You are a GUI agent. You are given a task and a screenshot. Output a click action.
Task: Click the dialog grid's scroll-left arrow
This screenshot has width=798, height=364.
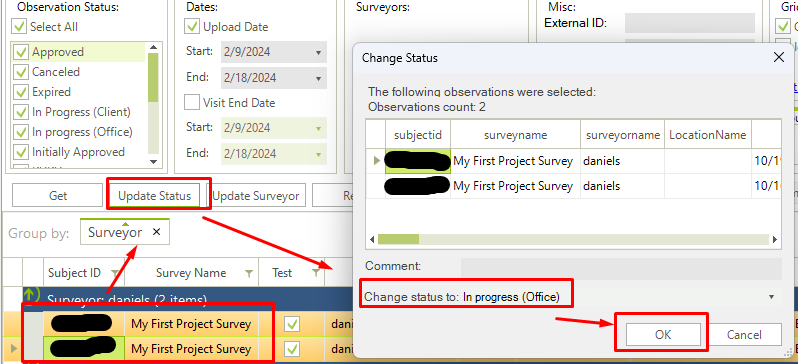(x=372, y=239)
